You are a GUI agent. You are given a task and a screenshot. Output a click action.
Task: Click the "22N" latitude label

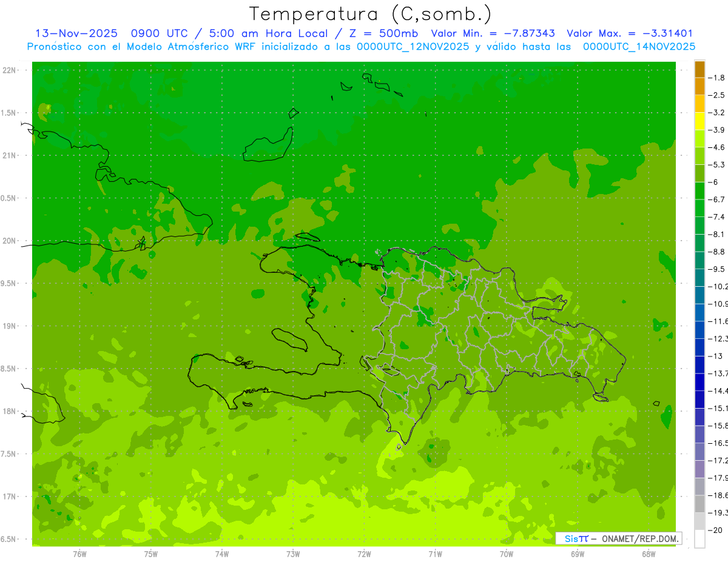pos(8,70)
